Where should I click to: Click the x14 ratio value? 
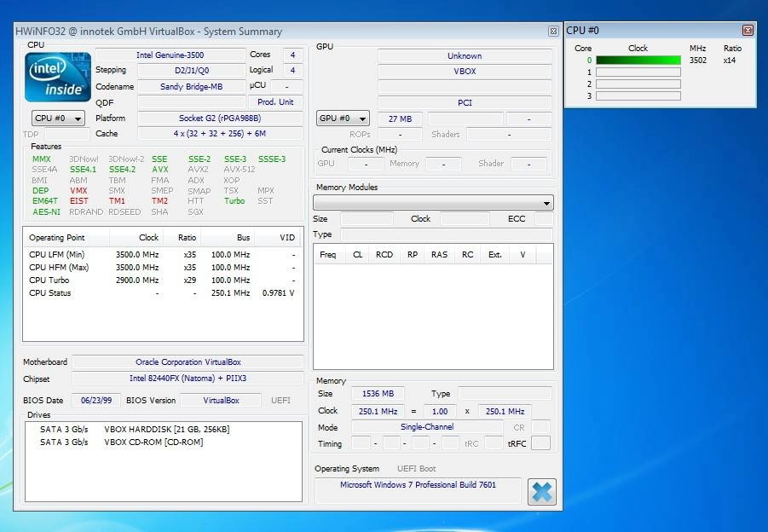pos(730,61)
